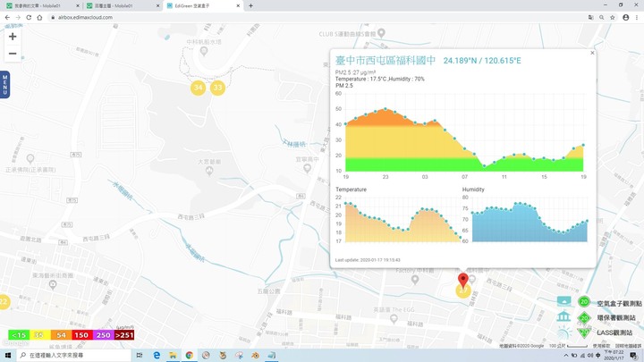Zoom in the map with the plus button
Screen dimensions: 644x362
[x=13, y=36]
